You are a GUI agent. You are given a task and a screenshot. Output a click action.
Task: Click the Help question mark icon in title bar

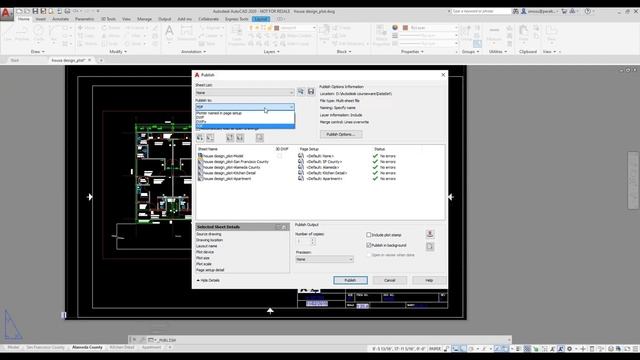588,11
